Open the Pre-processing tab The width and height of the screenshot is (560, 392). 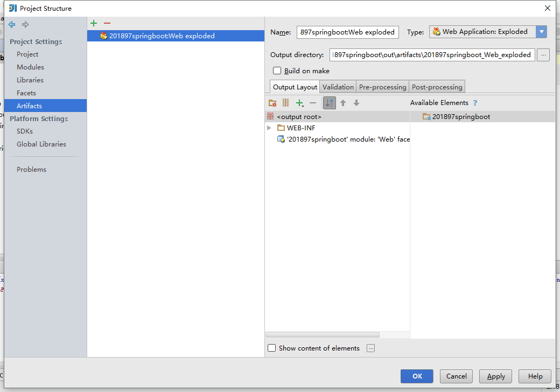pos(382,87)
